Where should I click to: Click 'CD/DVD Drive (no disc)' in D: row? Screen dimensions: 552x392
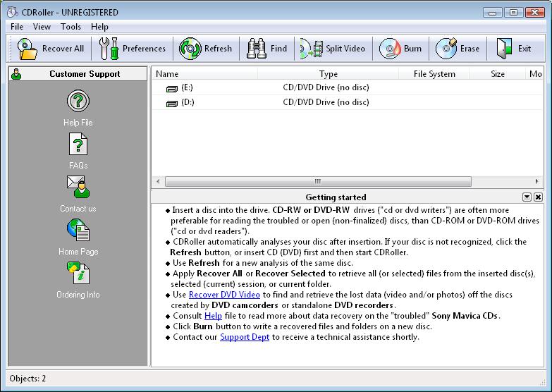(326, 102)
